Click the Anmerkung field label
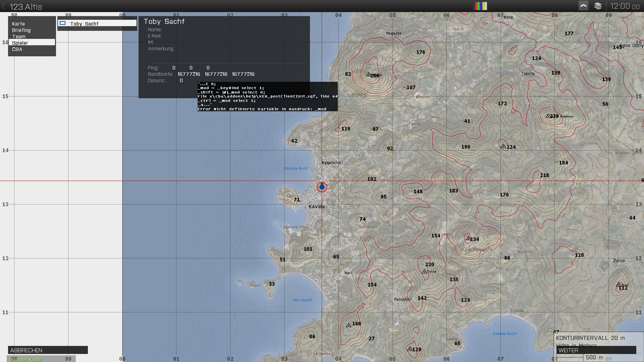Viewport: 644px width, 362px height. [161, 49]
